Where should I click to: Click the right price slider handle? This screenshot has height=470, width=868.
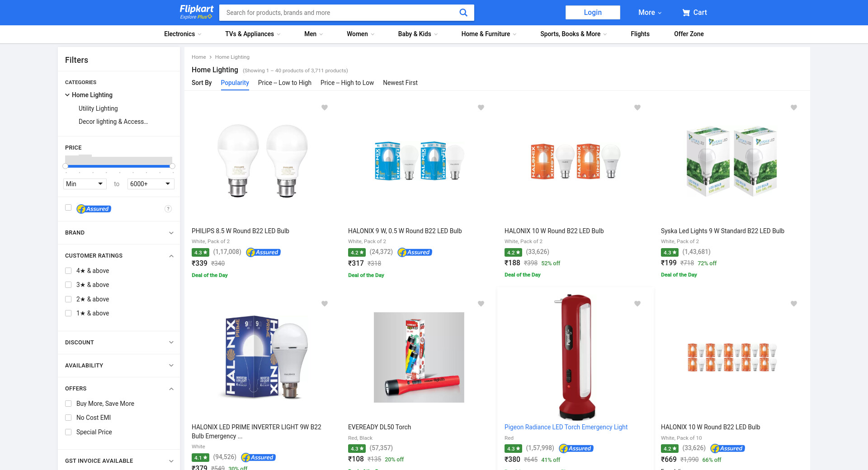[172, 166]
